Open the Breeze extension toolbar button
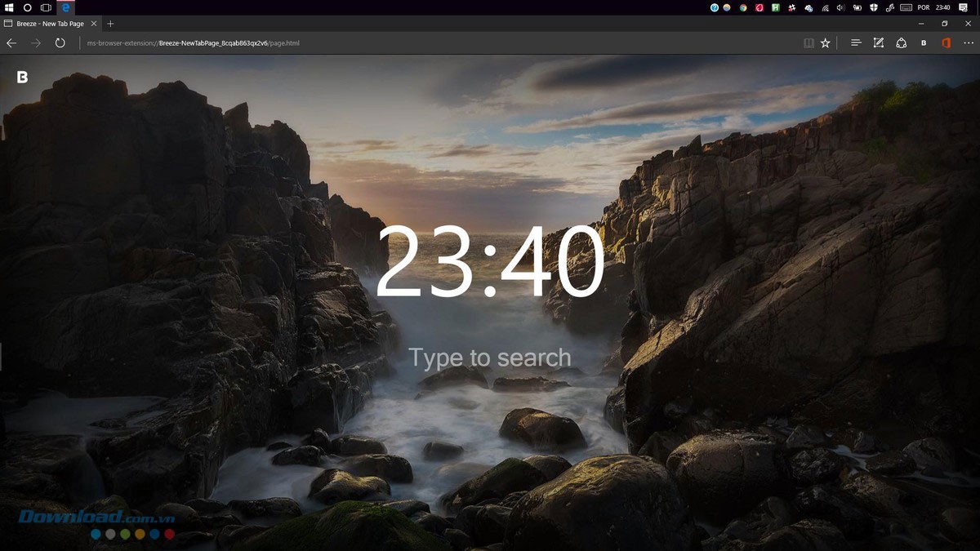This screenshot has height=551, width=980. 924,42
